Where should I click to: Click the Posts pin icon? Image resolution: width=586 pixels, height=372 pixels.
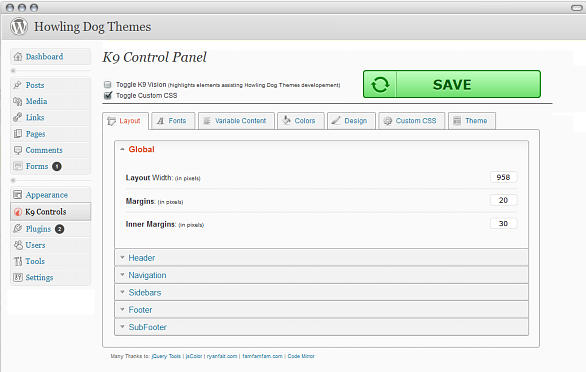[x=17, y=85]
